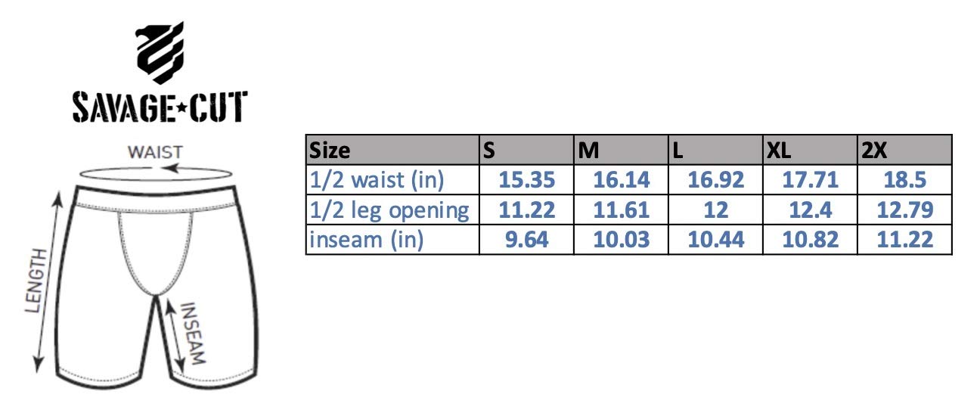
Task: Select the leg opening cell showing 12
Action: (x=715, y=210)
